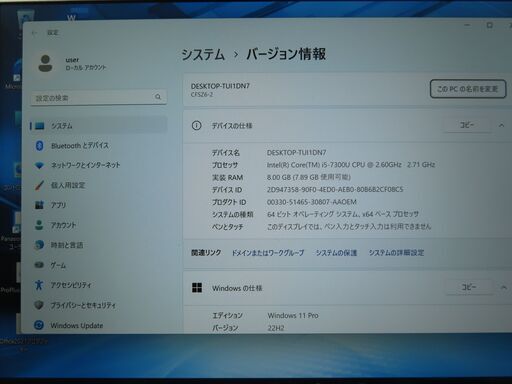Click the Windows logo beside Windows specifications
The height and width of the screenshot is (384, 512).
click(197, 288)
